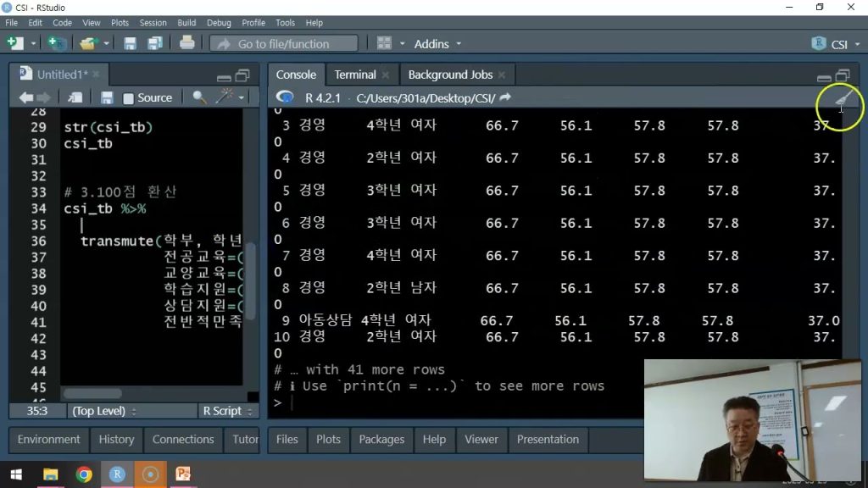Click the Create Project icon
Viewport: 868px width, 488px height.
coord(56,43)
